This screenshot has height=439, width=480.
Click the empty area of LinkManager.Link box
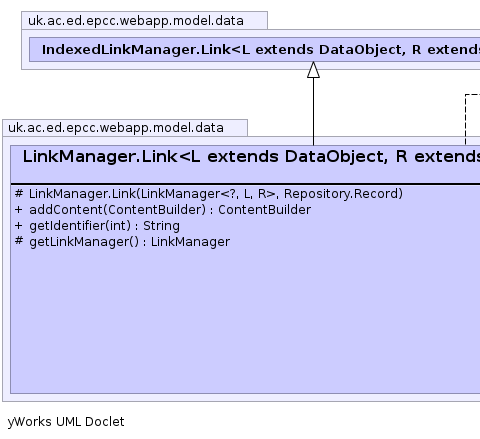pyautogui.click(x=245, y=320)
